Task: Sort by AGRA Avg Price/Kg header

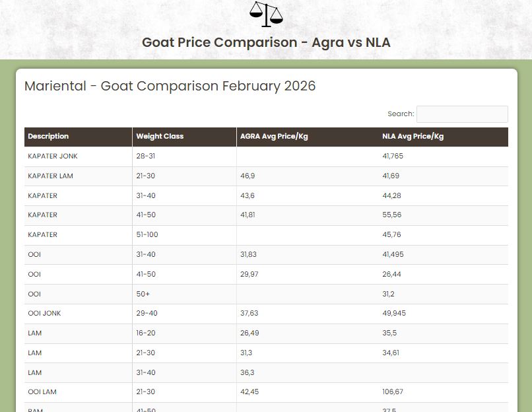Action: [308, 137]
